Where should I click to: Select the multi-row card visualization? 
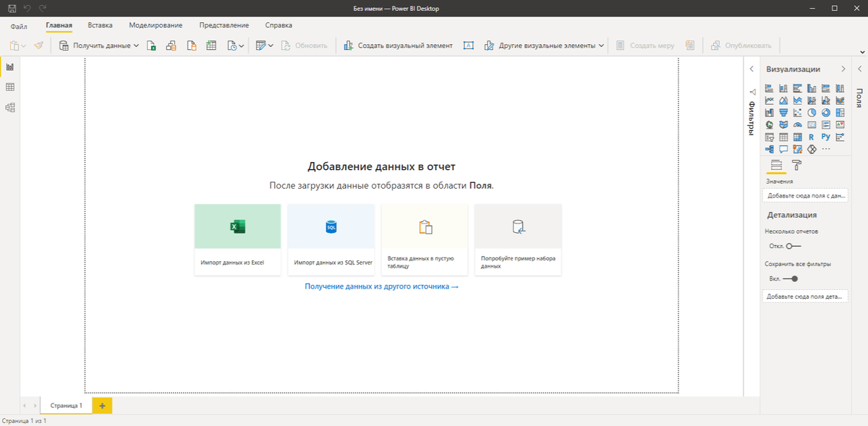pos(826,125)
